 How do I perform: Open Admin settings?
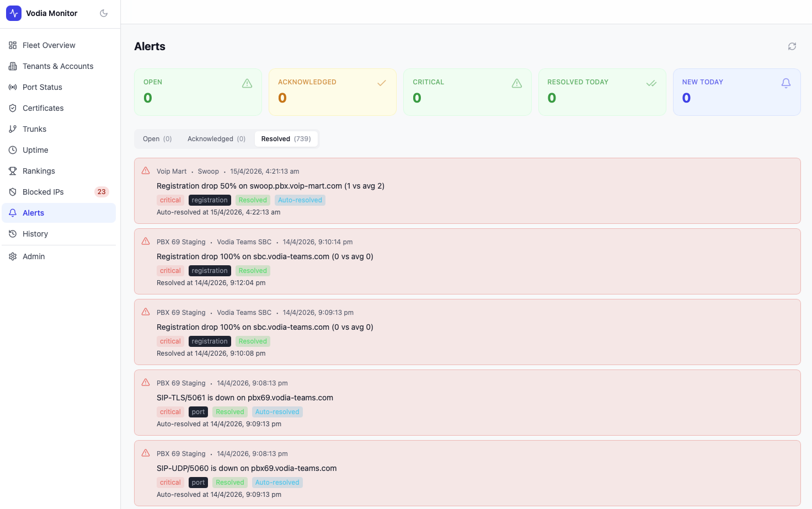tap(34, 256)
